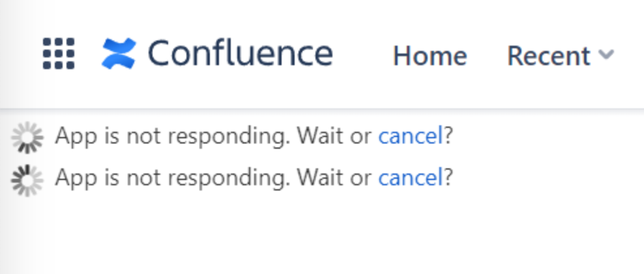Click the question mark after the first cancel

(x=448, y=137)
